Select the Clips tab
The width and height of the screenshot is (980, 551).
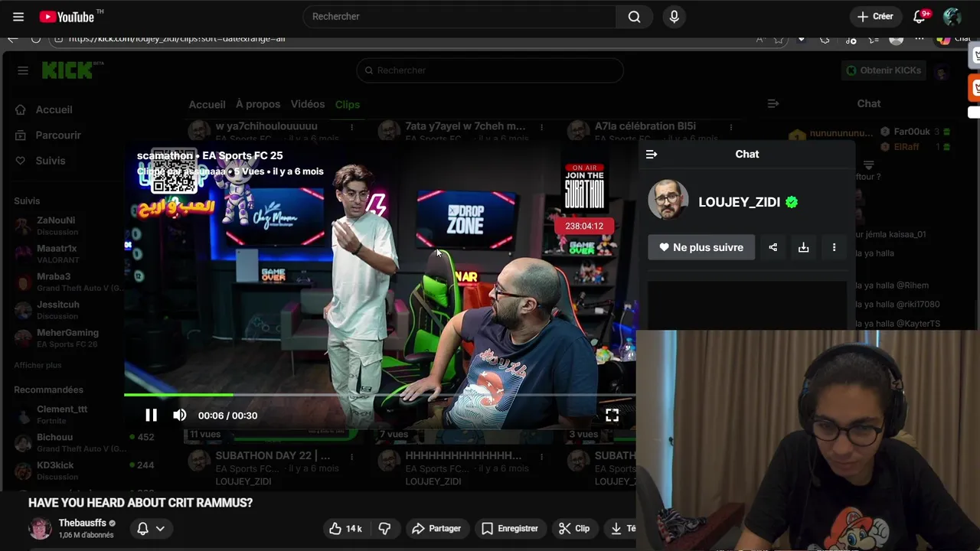pos(348,104)
